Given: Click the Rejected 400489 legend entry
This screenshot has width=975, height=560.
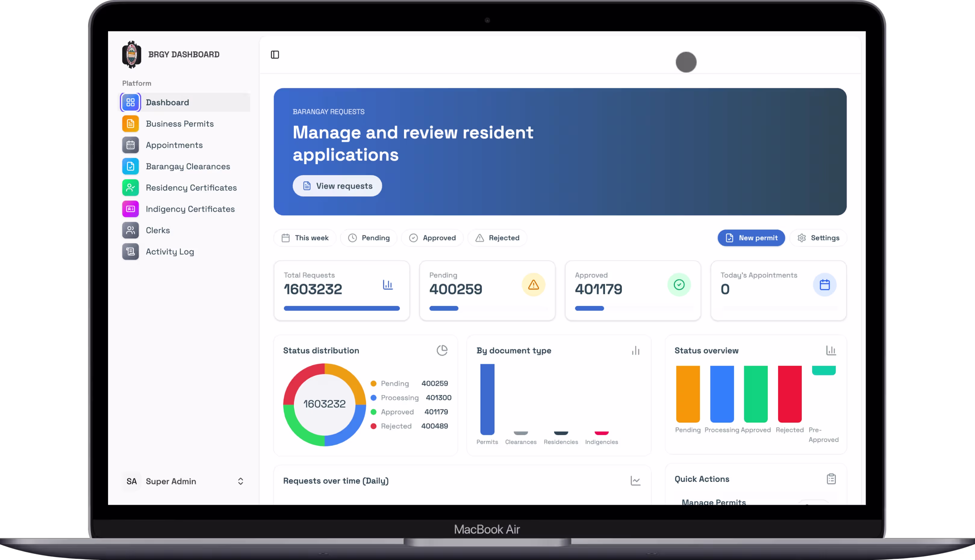Looking at the screenshot, I should [409, 426].
